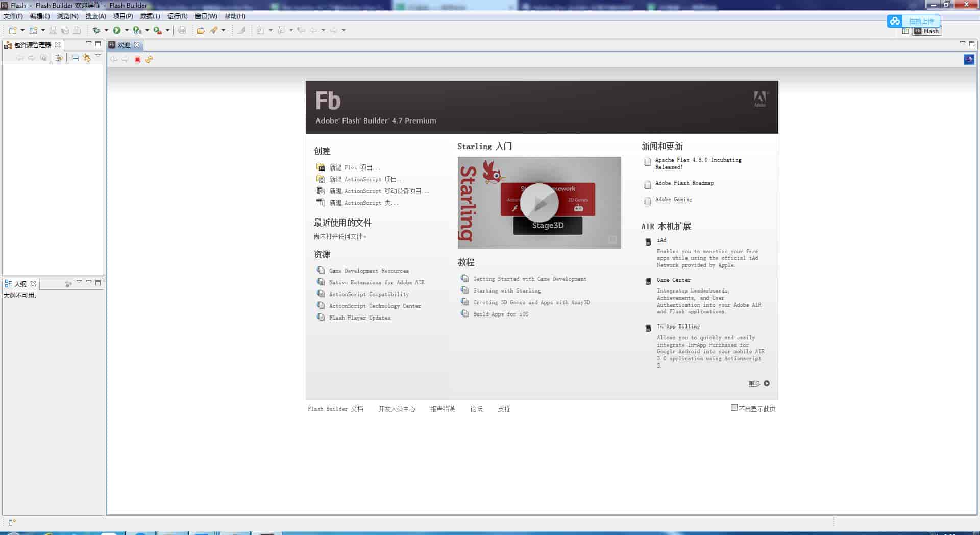Viewport: 980px width, 535px height.
Task: Open the Debug dropdown menu
Action: pos(106,30)
